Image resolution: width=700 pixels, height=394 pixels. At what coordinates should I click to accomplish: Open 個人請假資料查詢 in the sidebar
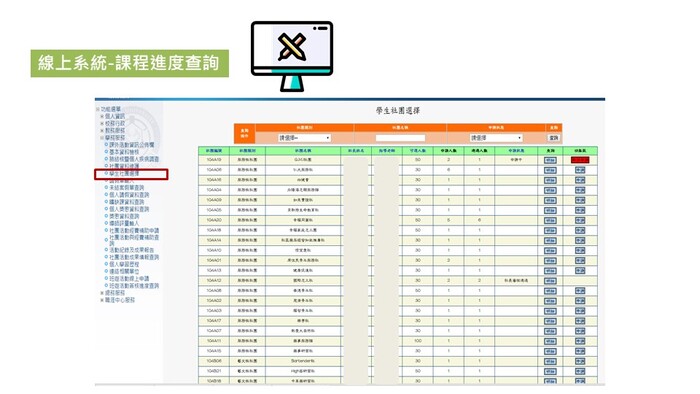tap(129, 195)
